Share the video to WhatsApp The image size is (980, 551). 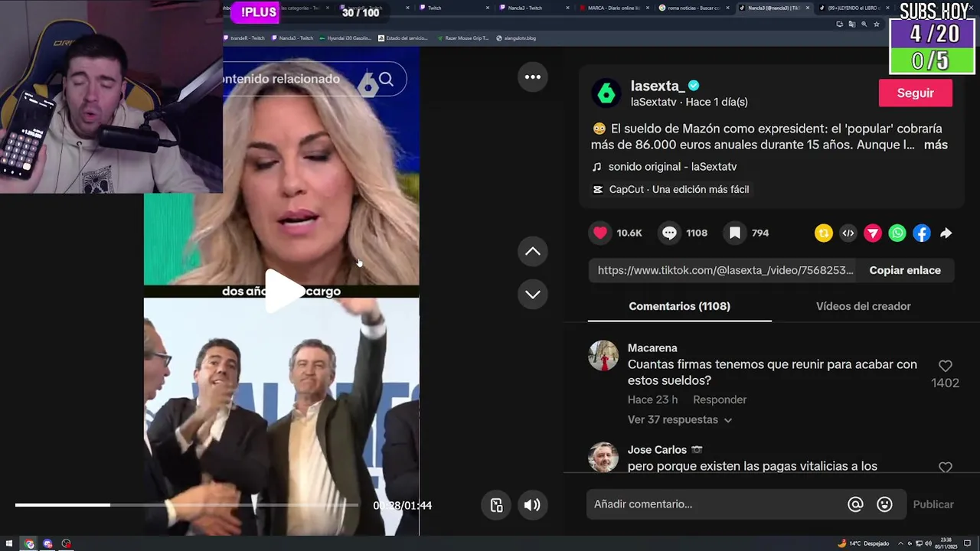(897, 233)
